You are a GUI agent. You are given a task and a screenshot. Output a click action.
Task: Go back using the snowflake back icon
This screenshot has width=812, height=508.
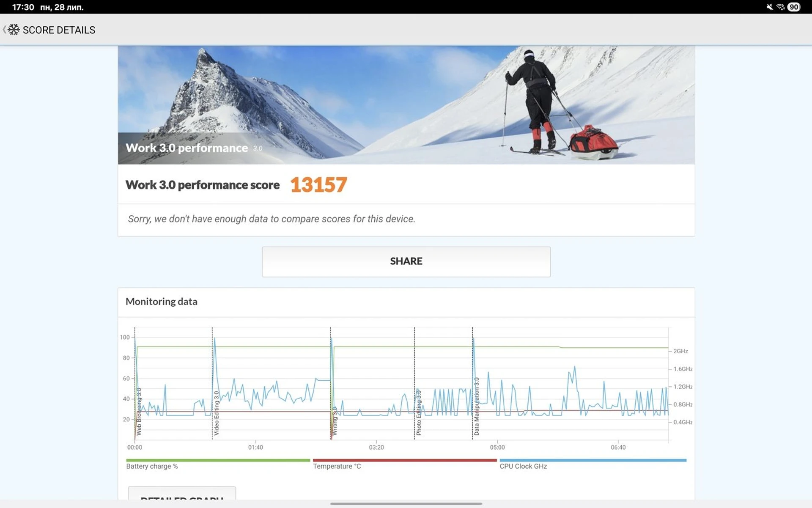tap(11, 30)
